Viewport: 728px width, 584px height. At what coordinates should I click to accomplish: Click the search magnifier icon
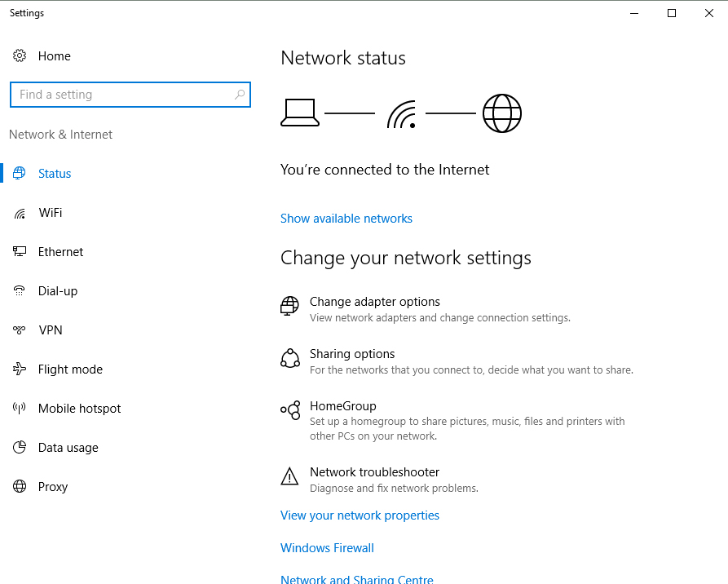(x=240, y=95)
